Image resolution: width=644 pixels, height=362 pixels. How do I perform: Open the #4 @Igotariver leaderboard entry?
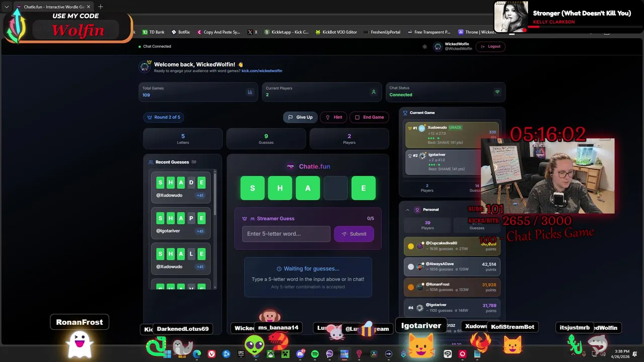click(x=452, y=307)
